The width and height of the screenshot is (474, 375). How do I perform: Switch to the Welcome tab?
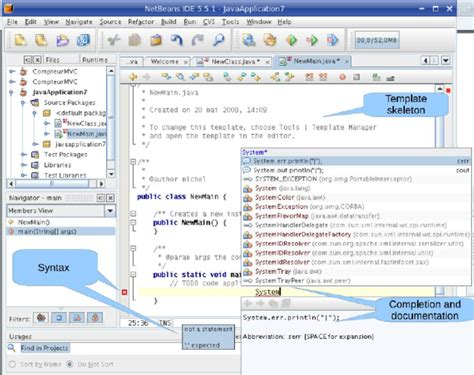pyautogui.click(x=165, y=61)
